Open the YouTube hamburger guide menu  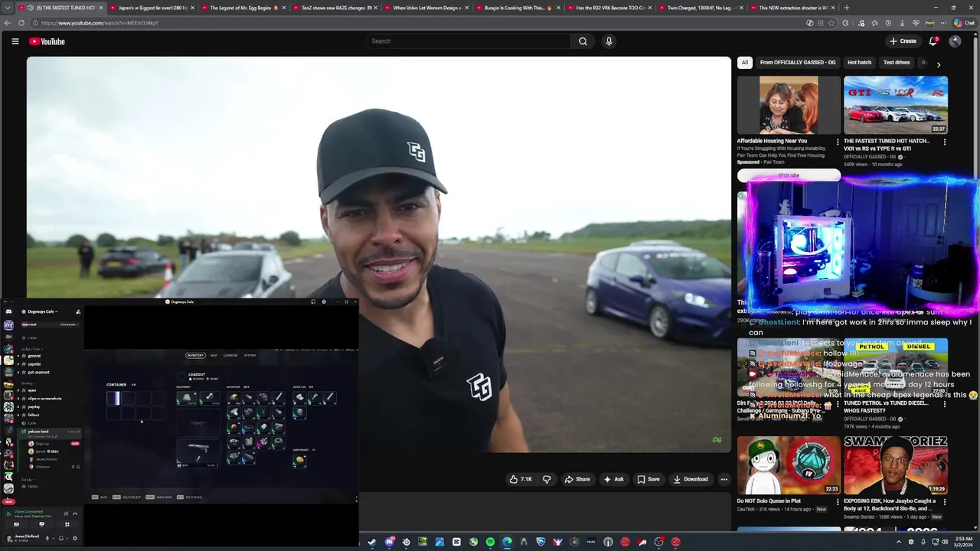point(15,41)
